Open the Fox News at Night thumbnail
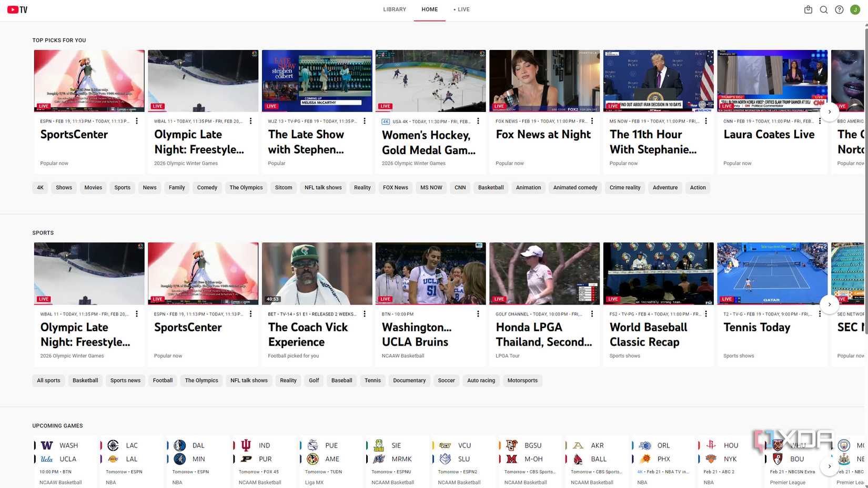This screenshot has width=868, height=488. (x=544, y=81)
